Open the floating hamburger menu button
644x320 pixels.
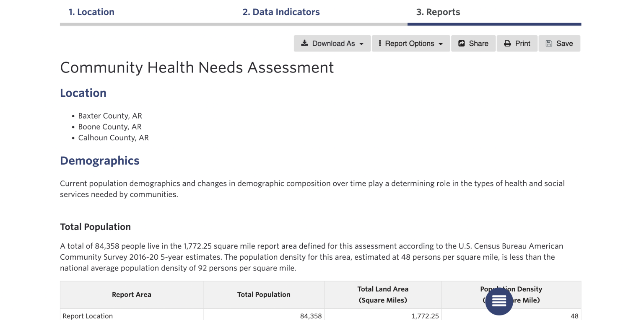coord(499,301)
